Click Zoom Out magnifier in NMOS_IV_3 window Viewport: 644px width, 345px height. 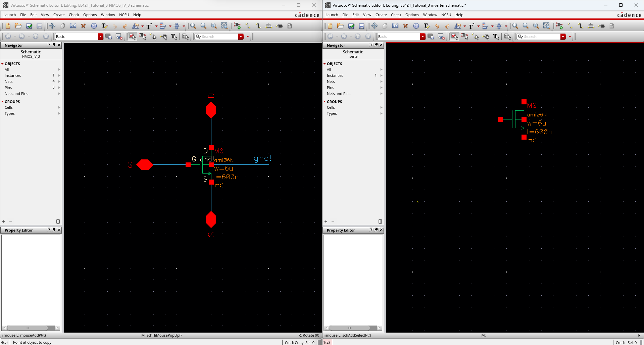point(203,26)
